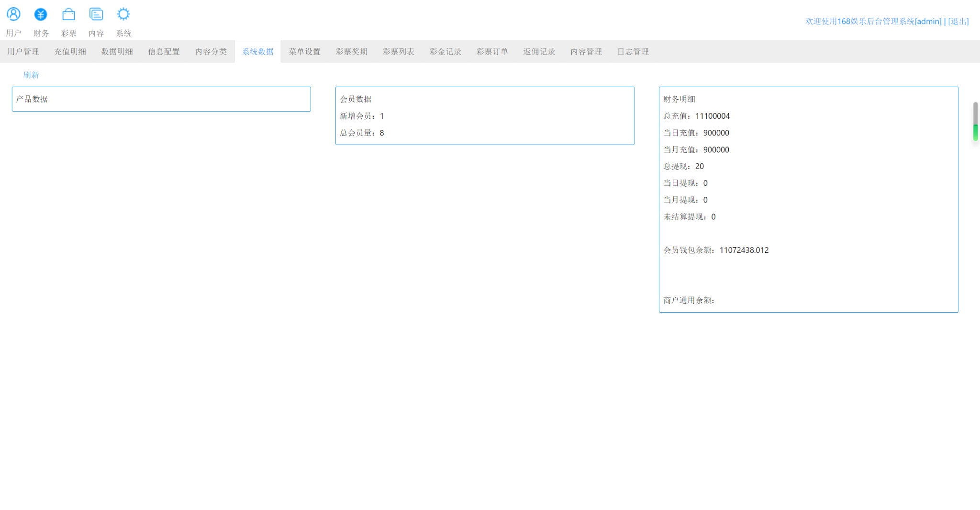Screen dimensions: 980x510
Task: Click the active 系统数据 tab
Action: pos(257,52)
